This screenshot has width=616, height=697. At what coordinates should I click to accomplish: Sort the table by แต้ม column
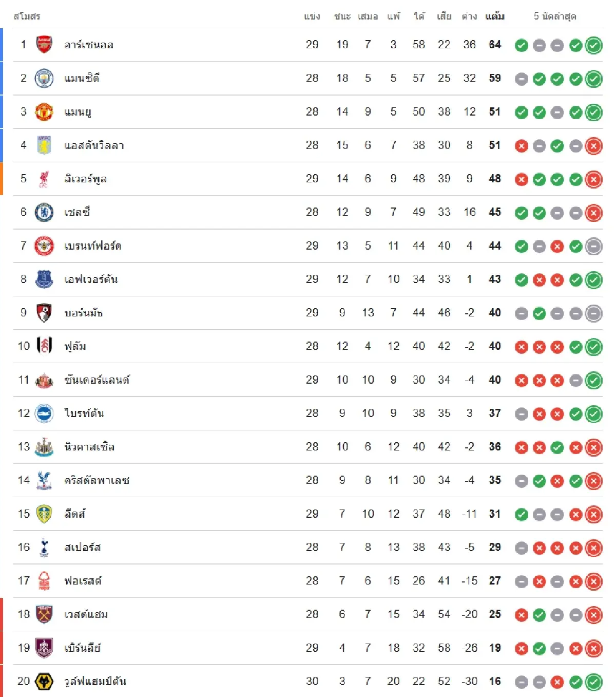click(493, 16)
